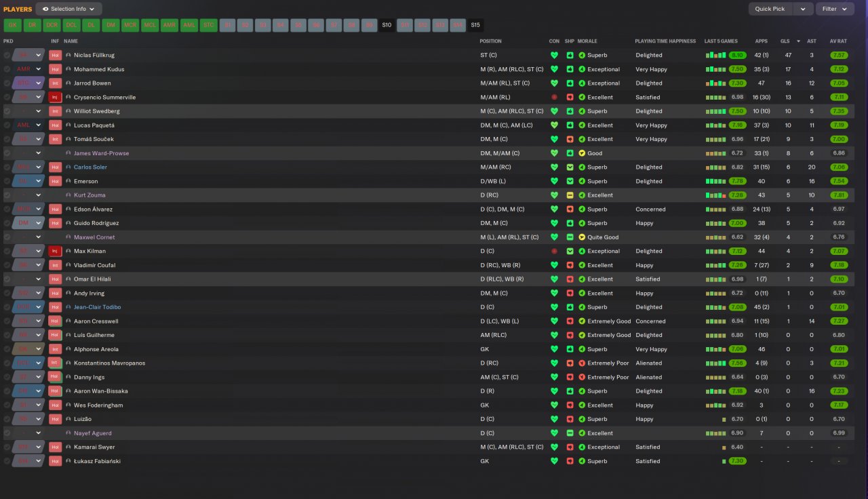Select the S10 substitute slot
The width and height of the screenshot is (868, 499).
(387, 25)
